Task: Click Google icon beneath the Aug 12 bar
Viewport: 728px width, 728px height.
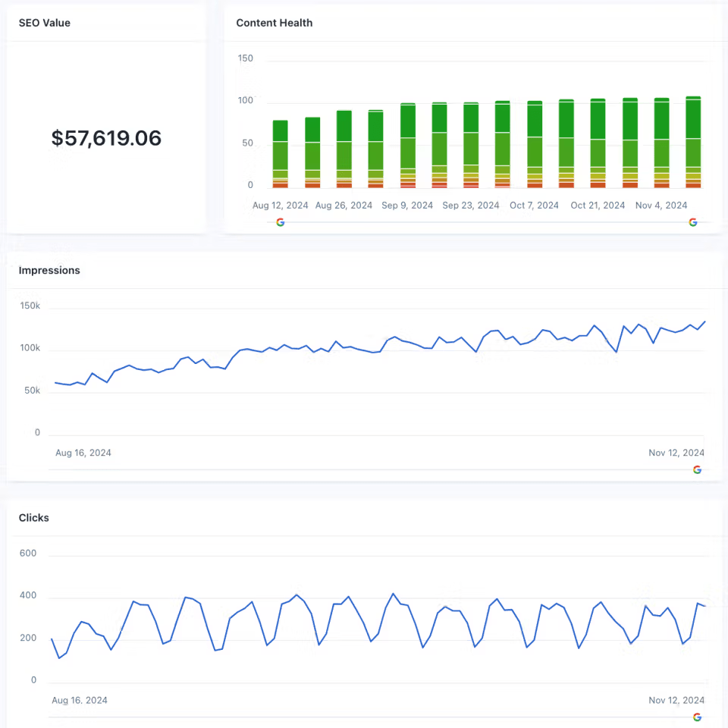Action: coord(281,222)
